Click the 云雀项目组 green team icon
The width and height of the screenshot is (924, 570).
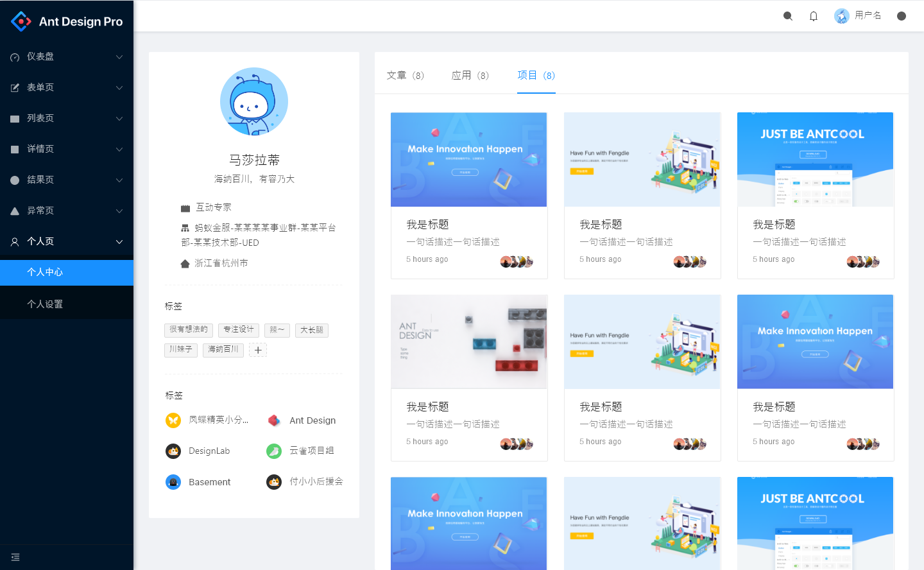(x=274, y=451)
